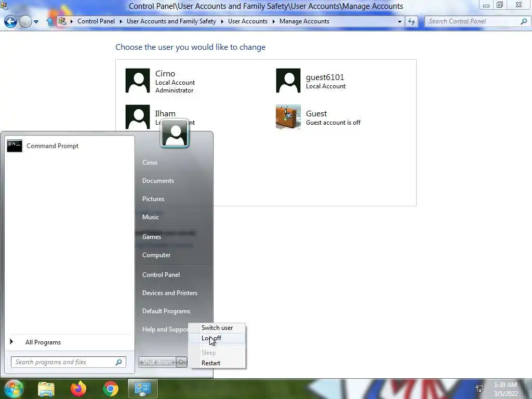Click the Refresh button beside address bar
Viewport: 532px width, 399px height.
(x=411, y=22)
